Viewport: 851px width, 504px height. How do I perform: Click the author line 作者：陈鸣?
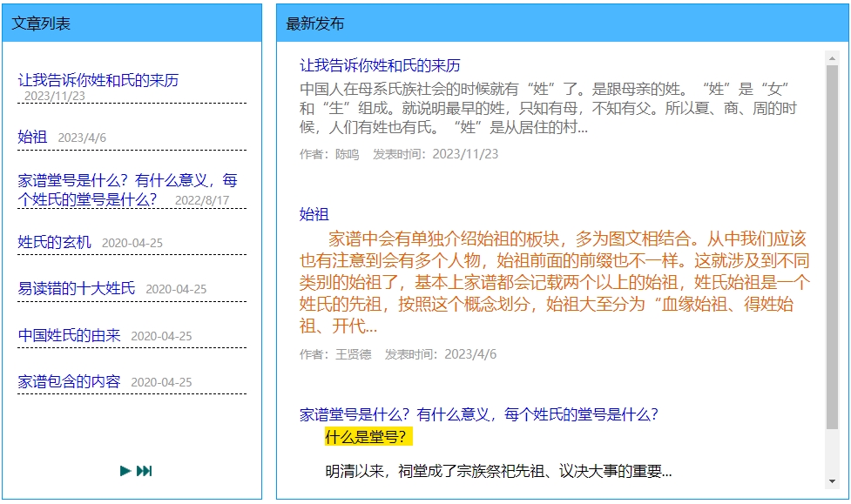[329, 155]
